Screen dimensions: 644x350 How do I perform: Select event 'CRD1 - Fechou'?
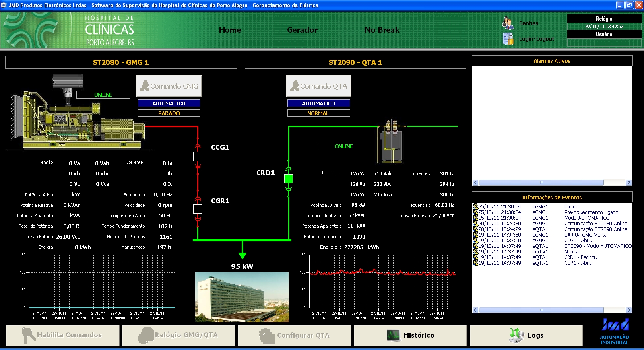(x=552, y=257)
